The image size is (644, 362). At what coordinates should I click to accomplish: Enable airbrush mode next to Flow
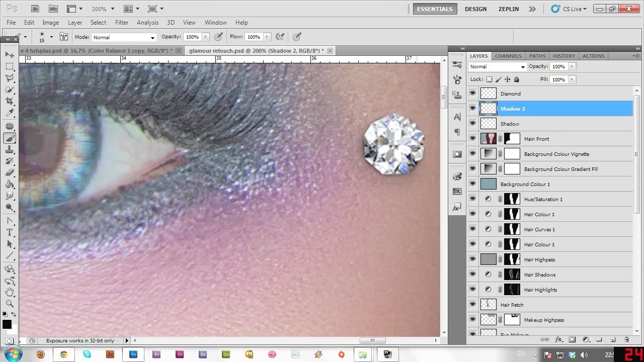pos(280,37)
